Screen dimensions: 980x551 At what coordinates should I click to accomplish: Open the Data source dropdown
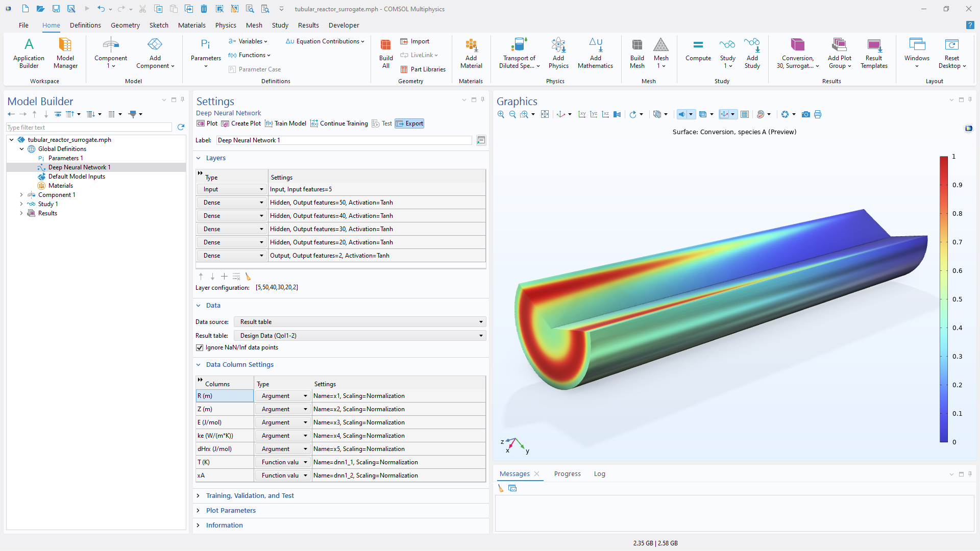pos(359,322)
